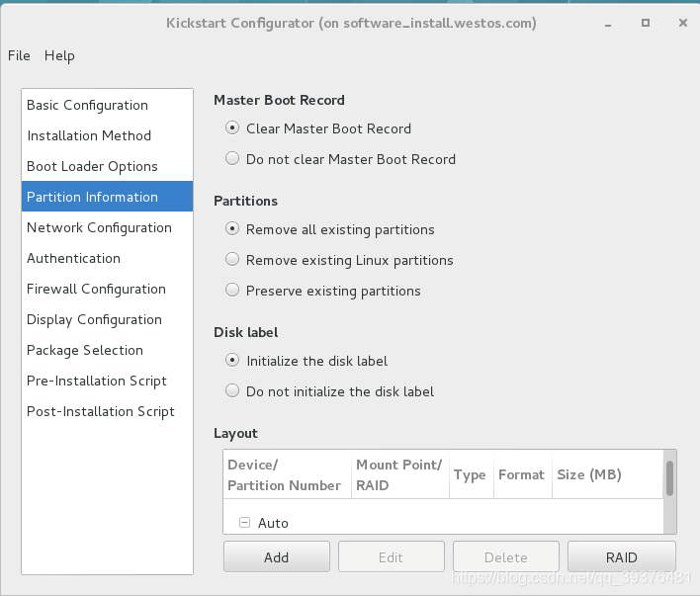Click the Delete partition button
The height and width of the screenshot is (596, 700).
(x=506, y=556)
